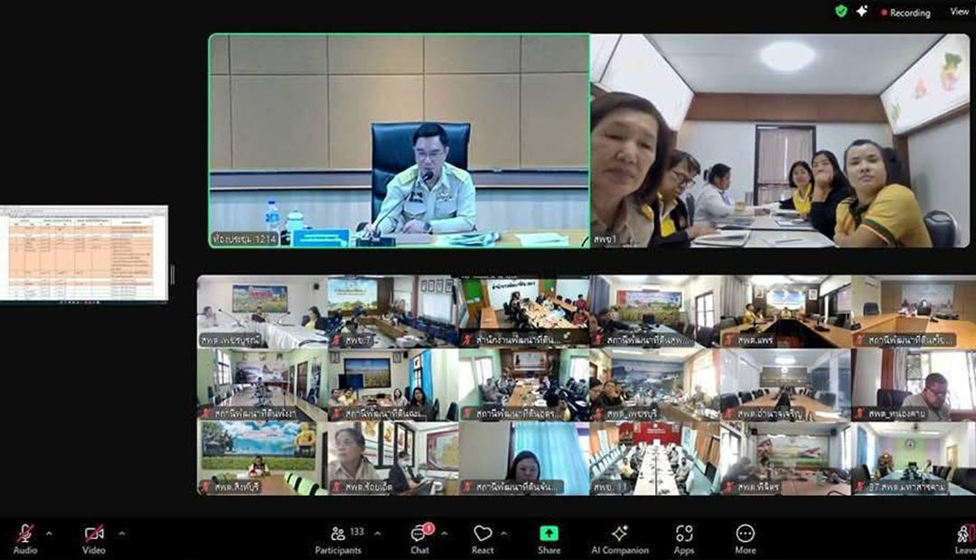Click the React heart icon

pyautogui.click(x=483, y=537)
